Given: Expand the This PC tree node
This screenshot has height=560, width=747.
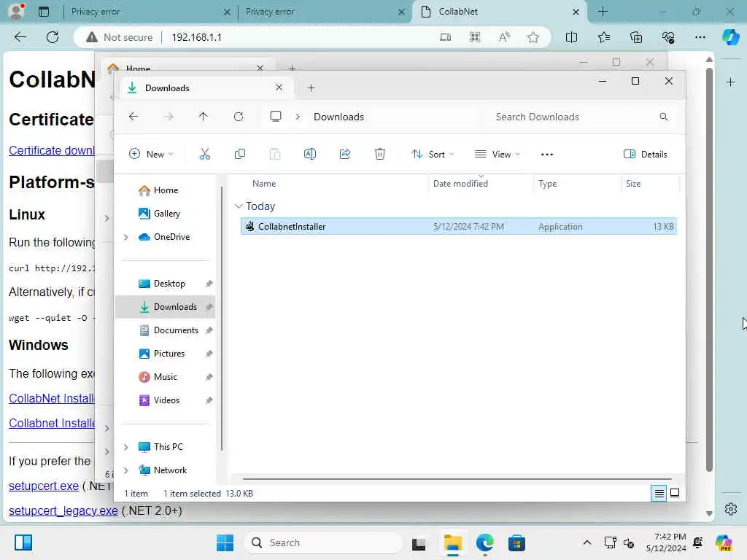Looking at the screenshot, I should tap(125, 447).
